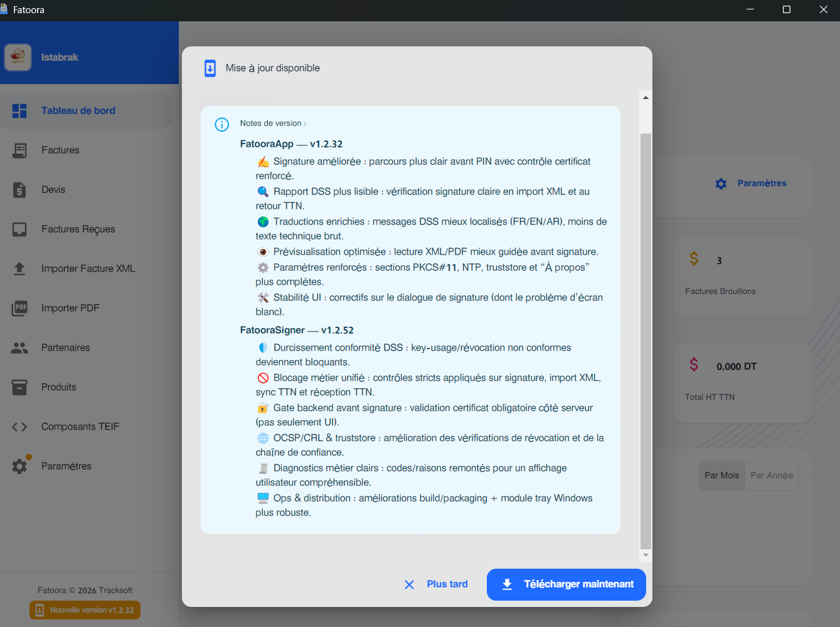Click the OCSP/CRL & truststore note
840x627 pixels.
430,445
